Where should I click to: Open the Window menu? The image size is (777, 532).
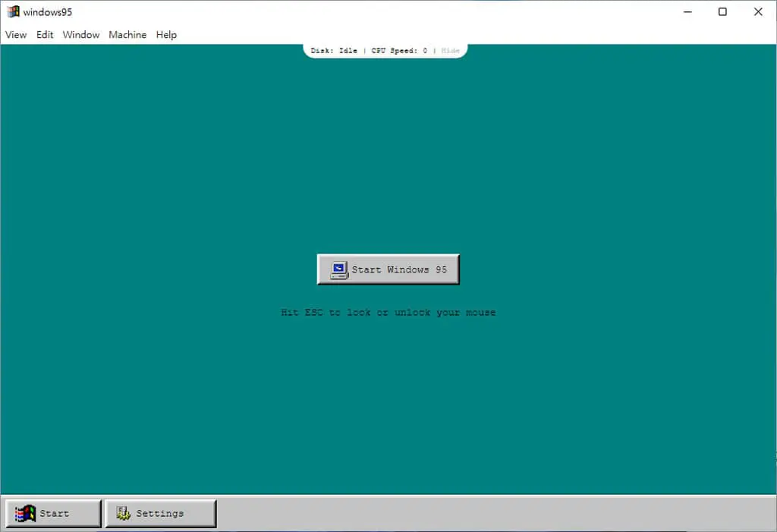point(80,35)
